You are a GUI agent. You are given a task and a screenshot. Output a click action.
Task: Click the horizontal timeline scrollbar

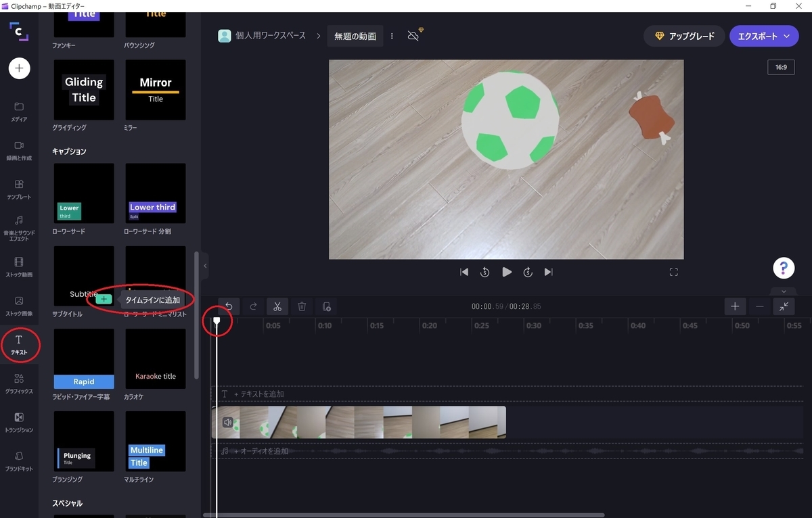[404, 515]
